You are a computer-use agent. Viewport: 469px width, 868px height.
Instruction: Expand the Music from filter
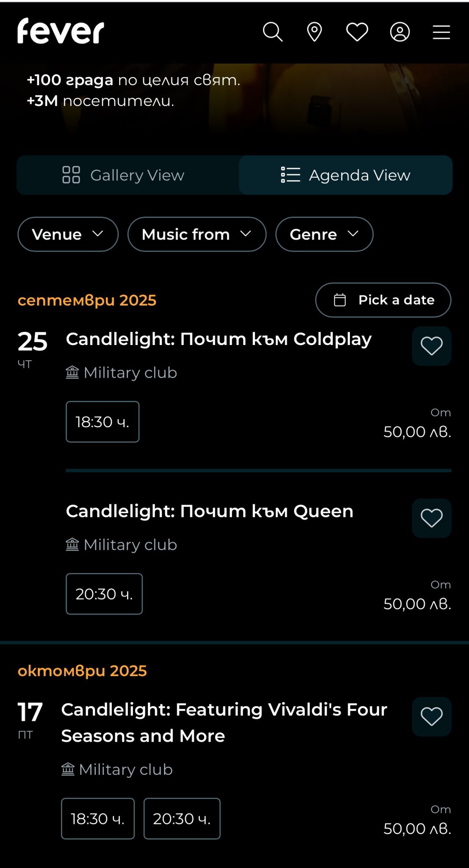tap(197, 234)
